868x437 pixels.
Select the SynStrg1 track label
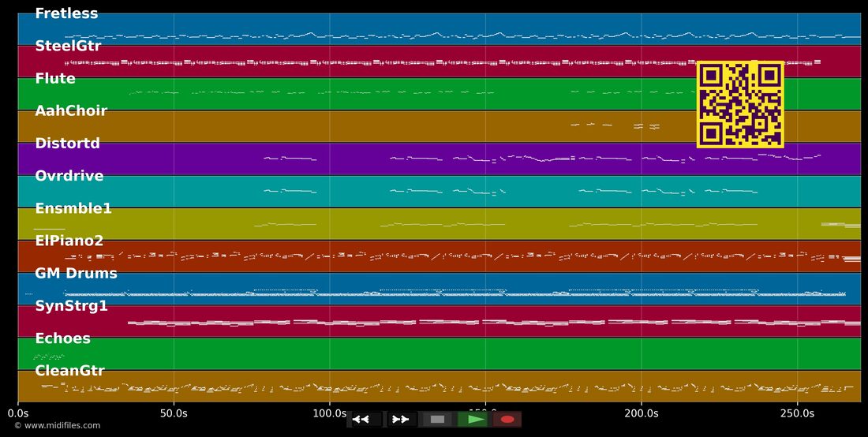coord(71,306)
